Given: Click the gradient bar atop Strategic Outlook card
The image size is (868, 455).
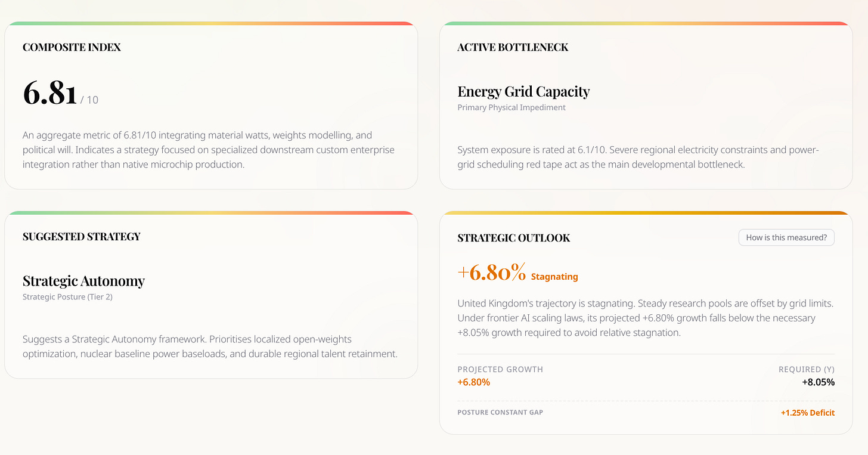Looking at the screenshot, I should pos(646,213).
